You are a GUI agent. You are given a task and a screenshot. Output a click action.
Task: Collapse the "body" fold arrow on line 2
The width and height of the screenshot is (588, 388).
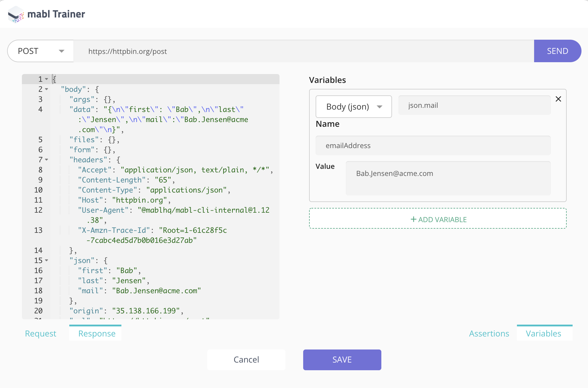(x=46, y=89)
